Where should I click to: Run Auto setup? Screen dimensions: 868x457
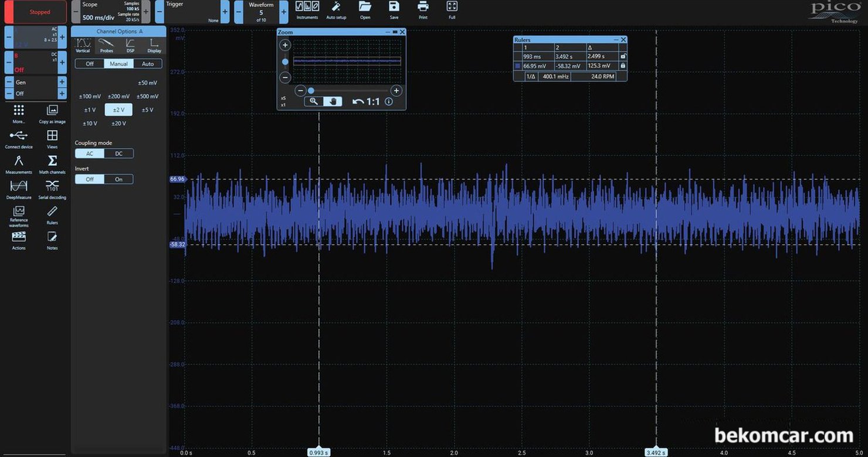coord(336,10)
